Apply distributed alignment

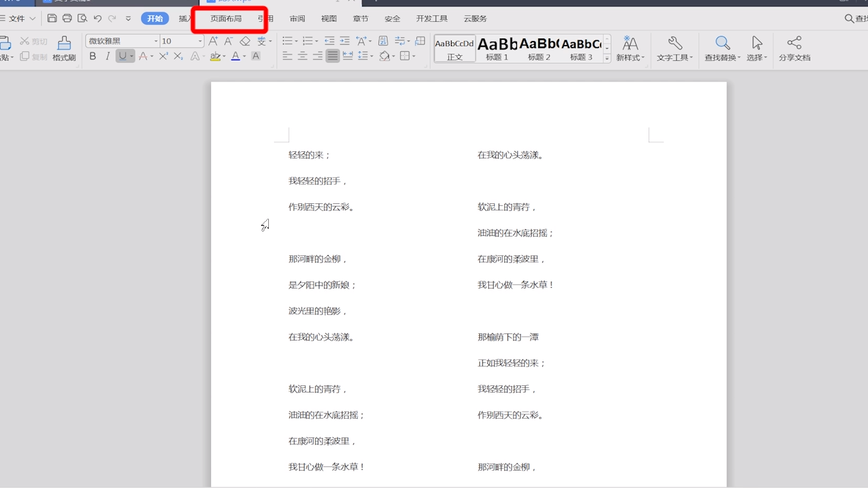pyautogui.click(x=348, y=56)
